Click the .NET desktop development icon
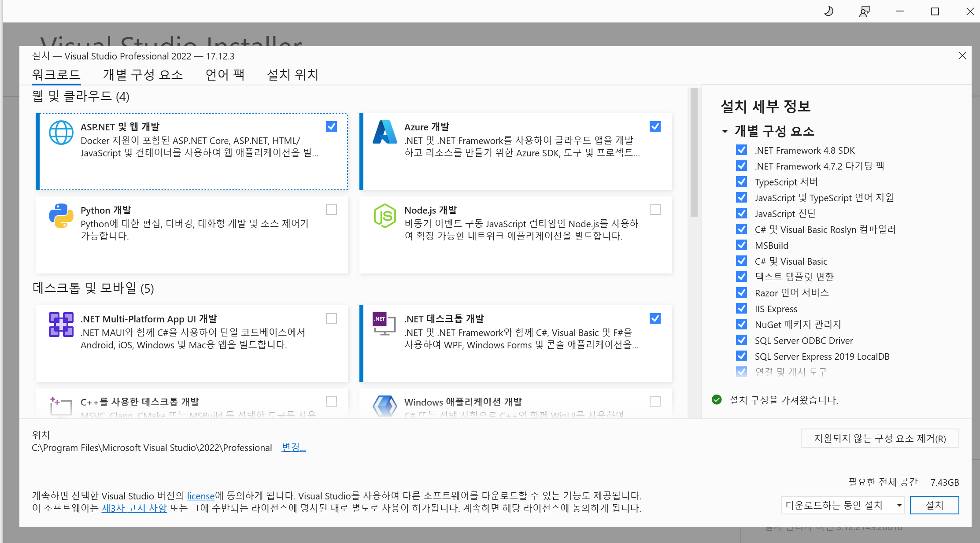 coord(384,324)
